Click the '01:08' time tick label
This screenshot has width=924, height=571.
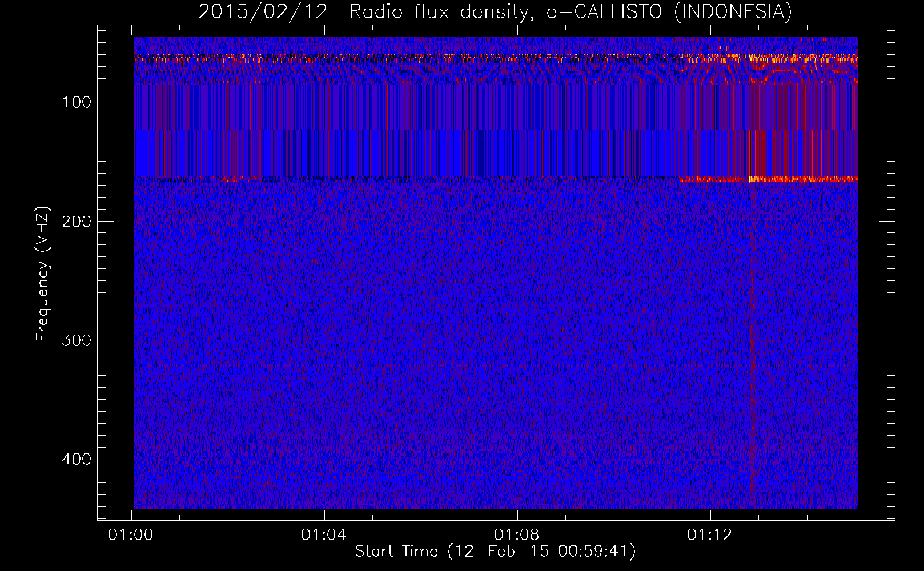coord(517,535)
